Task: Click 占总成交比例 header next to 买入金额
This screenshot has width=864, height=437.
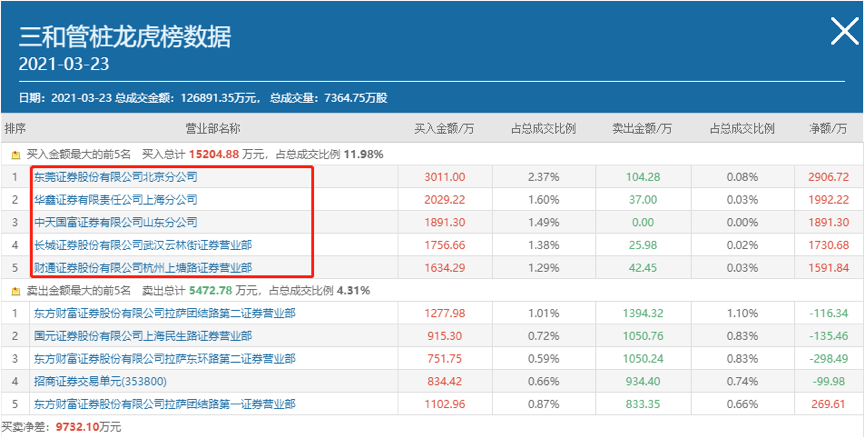Action: 543,129
